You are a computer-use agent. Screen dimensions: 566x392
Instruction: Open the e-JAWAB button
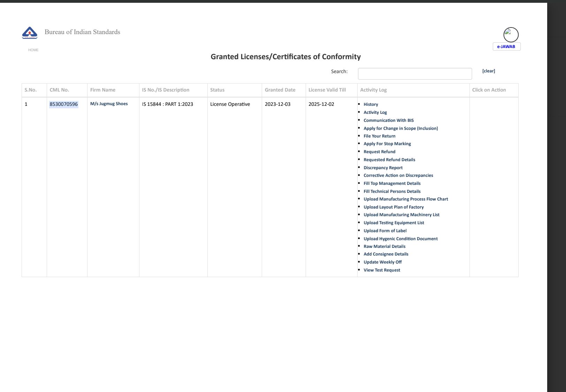tap(506, 47)
